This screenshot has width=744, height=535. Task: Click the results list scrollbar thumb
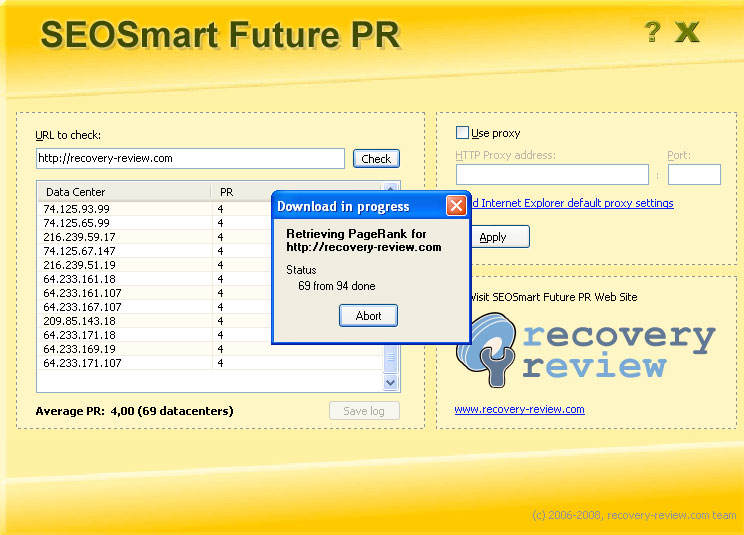pos(391,357)
